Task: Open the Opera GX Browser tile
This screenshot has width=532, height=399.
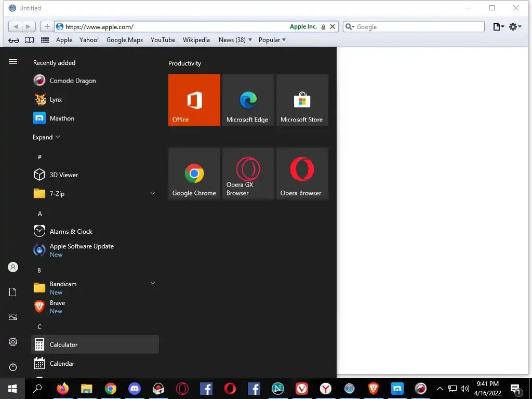Action: tap(248, 174)
